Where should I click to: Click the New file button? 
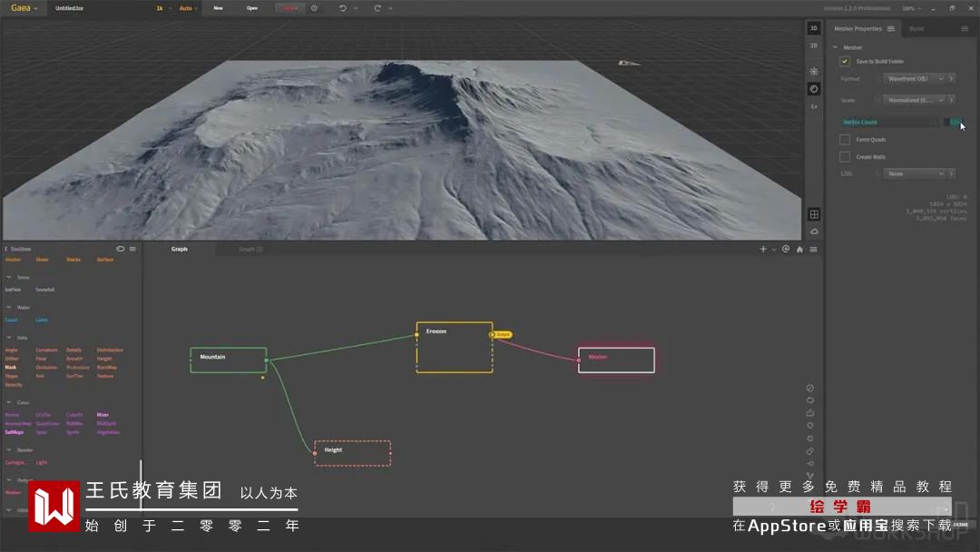tap(218, 8)
